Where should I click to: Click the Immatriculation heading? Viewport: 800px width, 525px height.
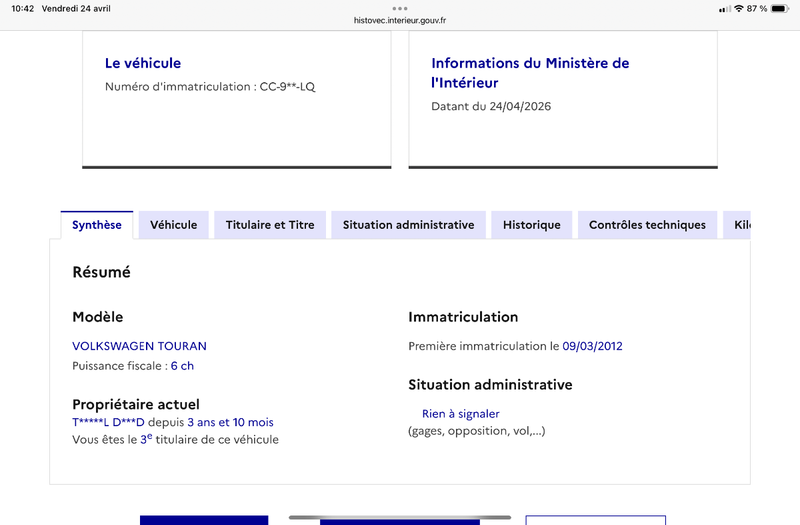click(463, 317)
